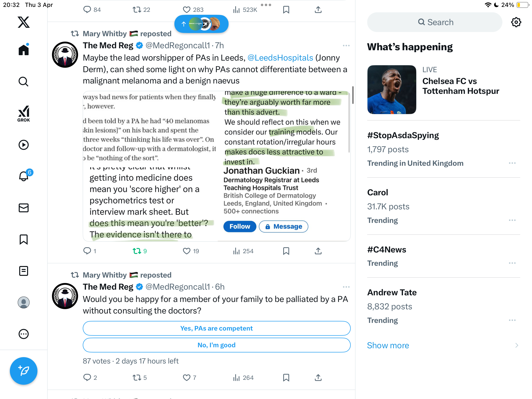Open direct messages envelope icon
This screenshot has height=399, width=532.
click(24, 208)
